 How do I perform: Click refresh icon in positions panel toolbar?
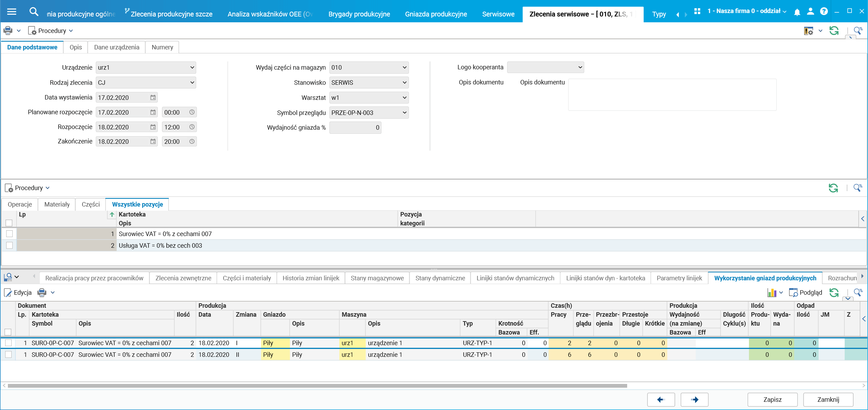click(x=833, y=188)
